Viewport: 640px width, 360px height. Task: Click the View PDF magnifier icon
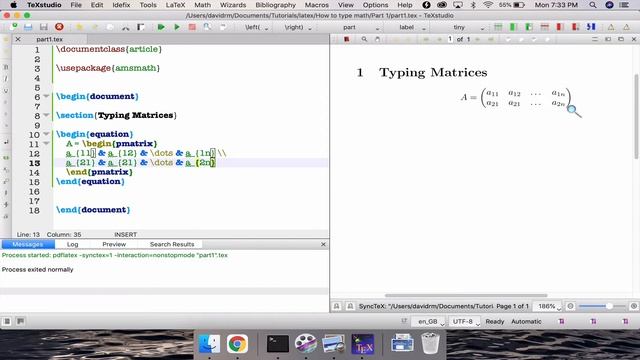207,27
